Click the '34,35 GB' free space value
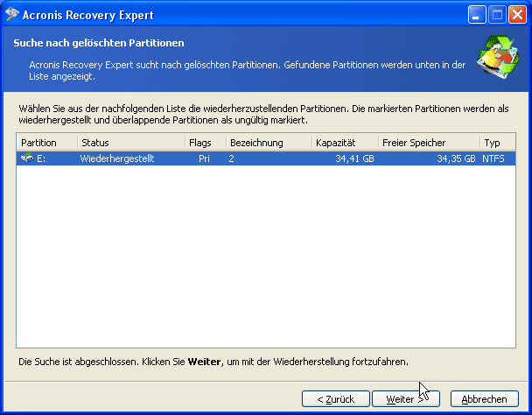The height and width of the screenshot is (415, 532). (x=456, y=158)
